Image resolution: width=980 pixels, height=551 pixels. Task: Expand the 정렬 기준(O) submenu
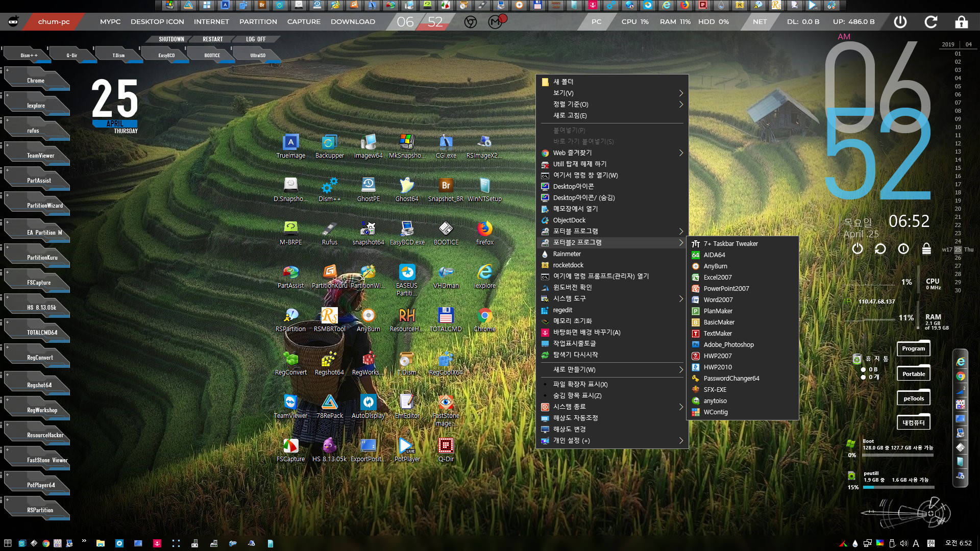(x=612, y=104)
